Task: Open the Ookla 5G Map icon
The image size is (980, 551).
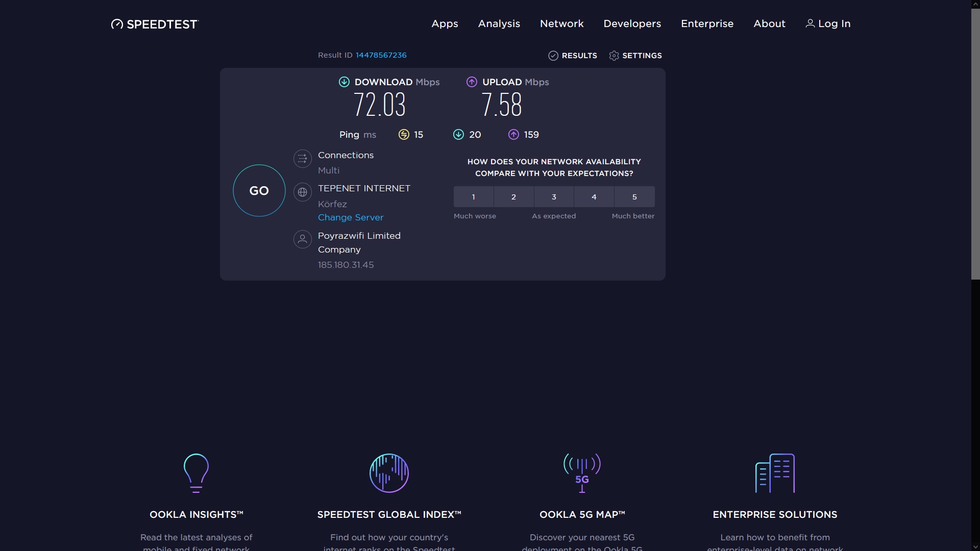Action: (582, 473)
